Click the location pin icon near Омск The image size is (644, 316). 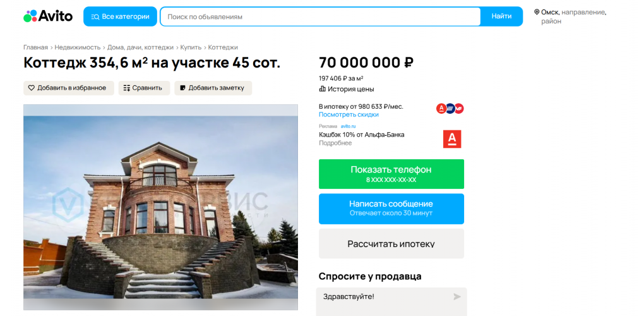click(x=537, y=13)
